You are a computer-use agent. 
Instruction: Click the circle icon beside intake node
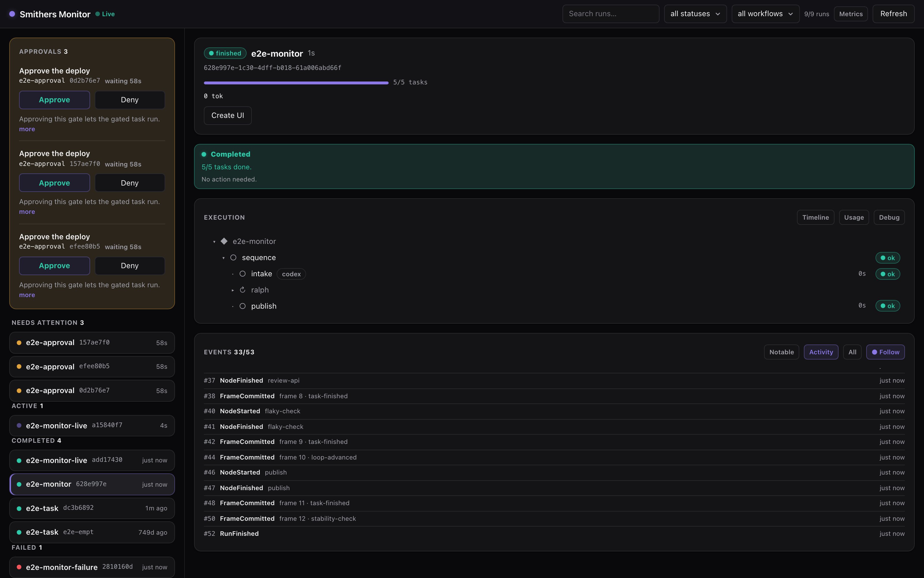[x=243, y=274]
